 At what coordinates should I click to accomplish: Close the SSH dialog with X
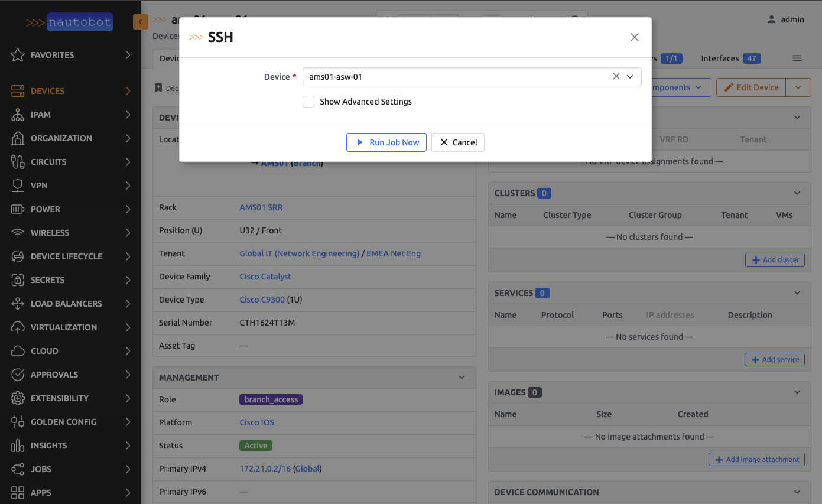click(x=635, y=37)
